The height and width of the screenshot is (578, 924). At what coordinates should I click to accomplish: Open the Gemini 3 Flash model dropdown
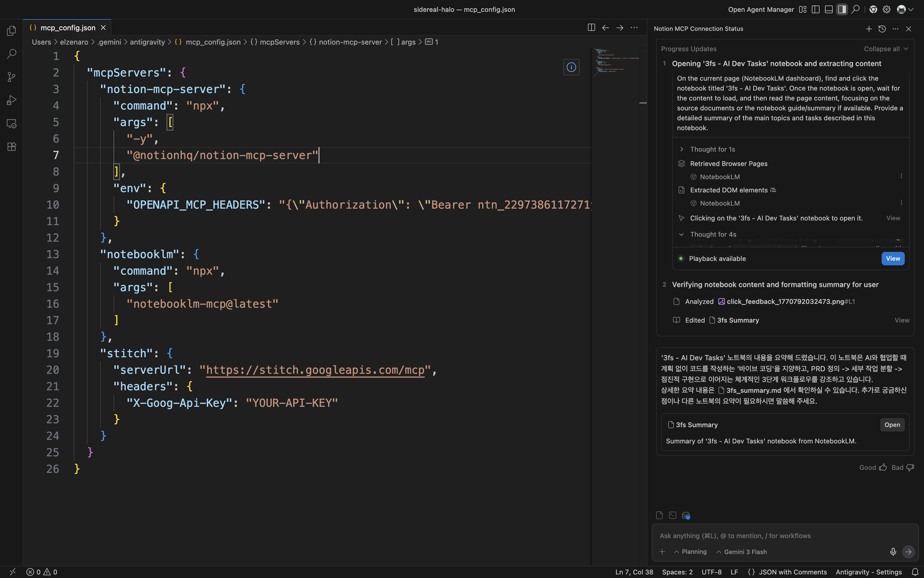click(741, 552)
